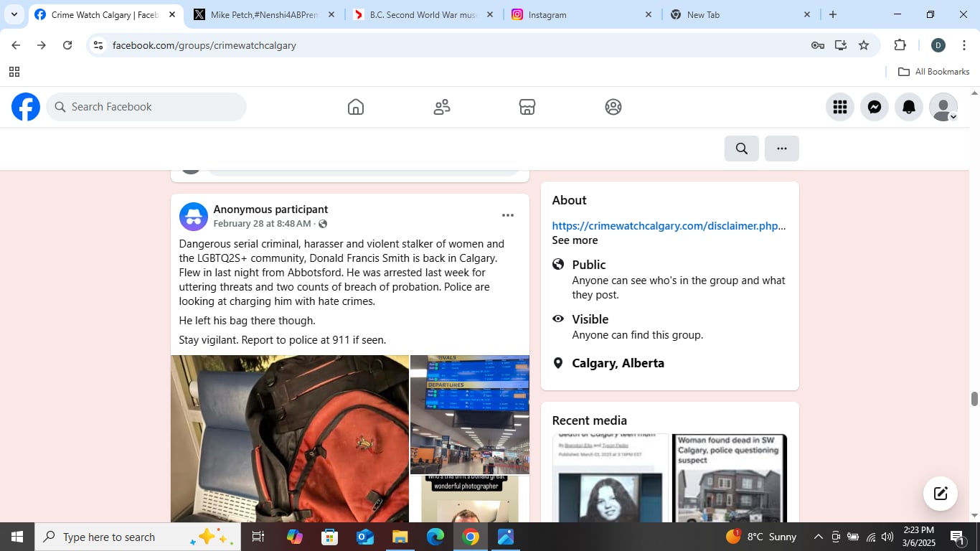
Task: Open the February 28 at 8:48 AM timestamp
Action: (x=262, y=224)
